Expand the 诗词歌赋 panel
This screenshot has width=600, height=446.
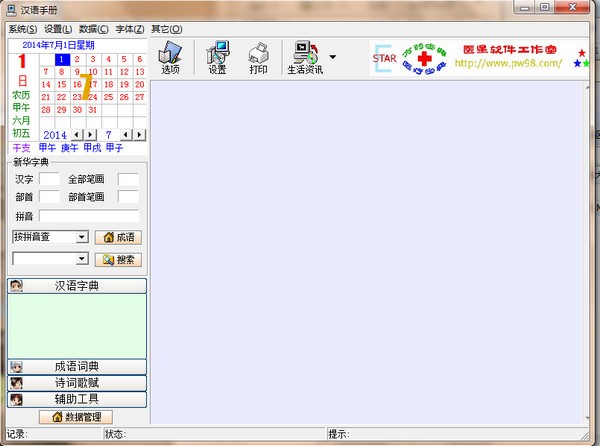[77, 383]
